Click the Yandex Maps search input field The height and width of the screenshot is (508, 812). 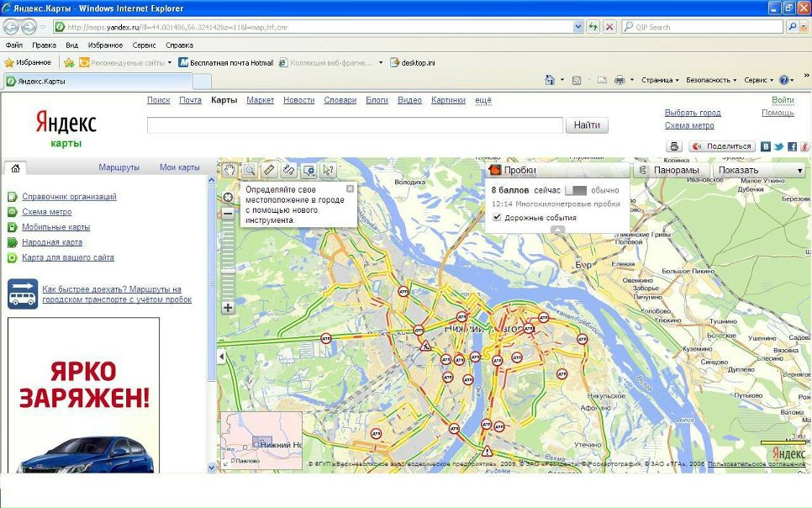click(x=354, y=125)
